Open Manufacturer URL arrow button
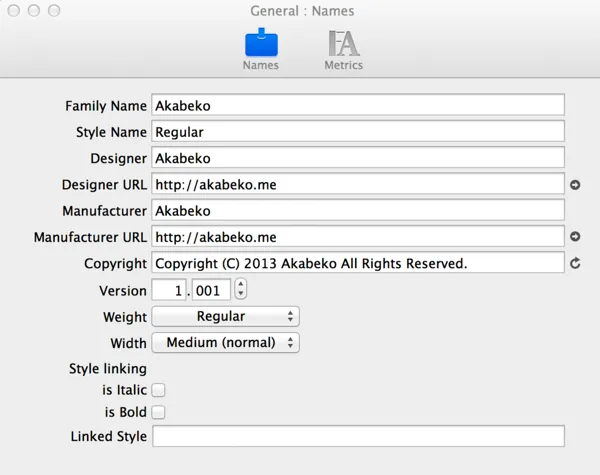 point(575,237)
